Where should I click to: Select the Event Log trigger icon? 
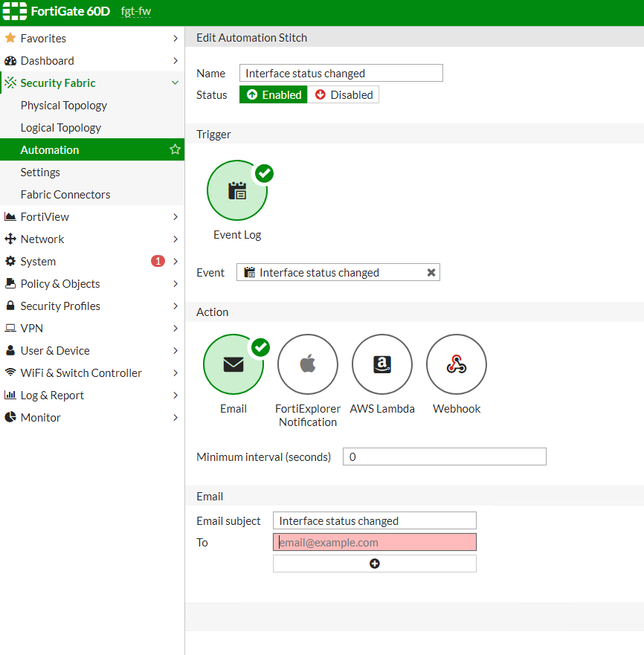[236, 190]
